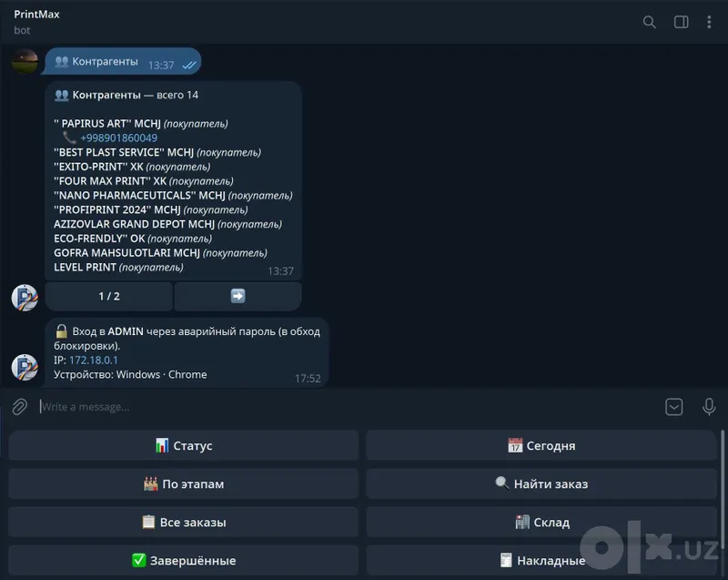Open the IP address link 172.18.0.1
This screenshot has height=580, width=728.
(94, 360)
